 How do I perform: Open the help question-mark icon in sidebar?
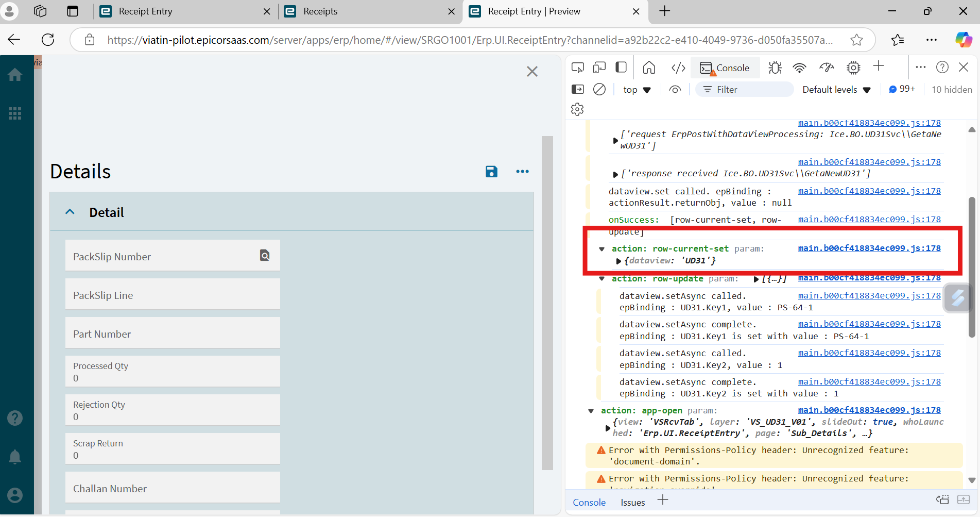click(15, 418)
